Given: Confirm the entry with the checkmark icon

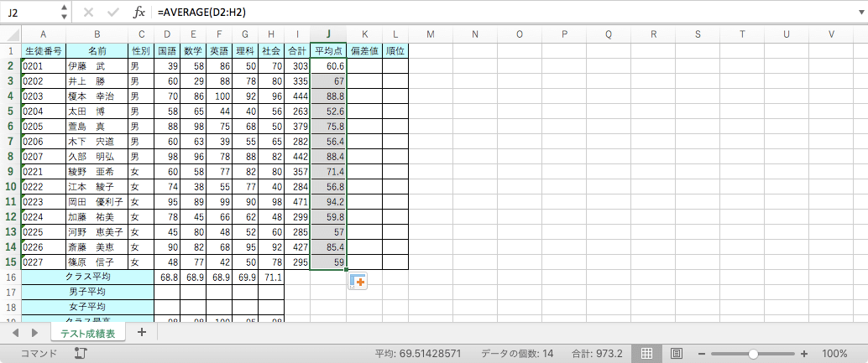Looking at the screenshot, I should click(113, 12).
